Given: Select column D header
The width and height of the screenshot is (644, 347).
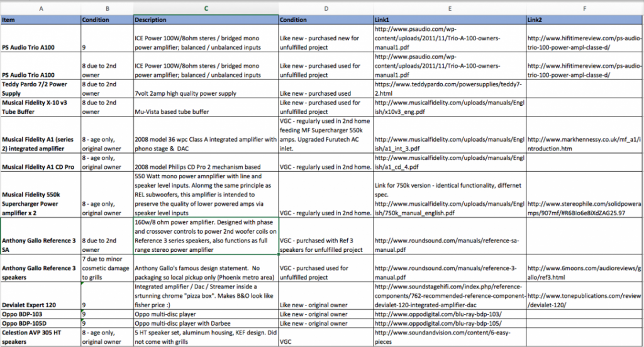Looking at the screenshot, I should [326, 9].
